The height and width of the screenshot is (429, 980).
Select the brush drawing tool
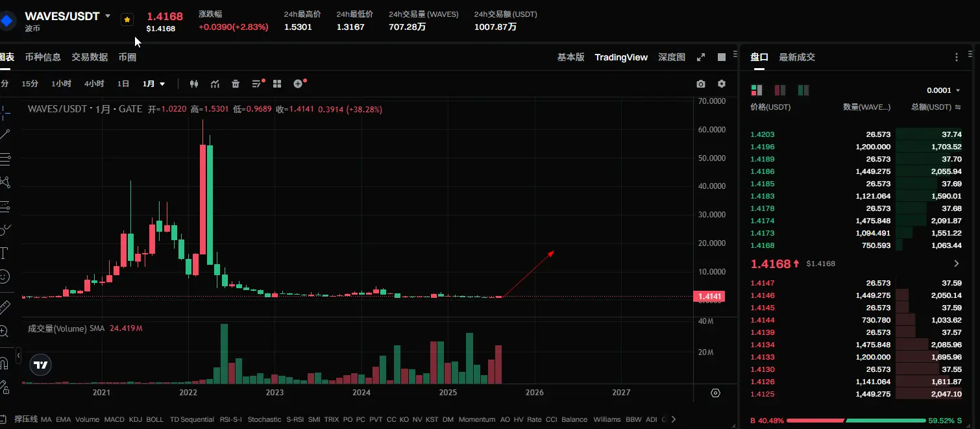pyautogui.click(x=5, y=230)
